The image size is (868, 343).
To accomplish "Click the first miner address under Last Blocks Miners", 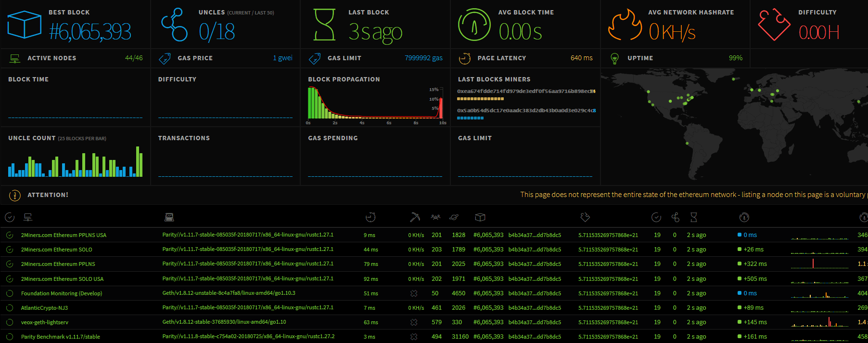I will click(525, 91).
